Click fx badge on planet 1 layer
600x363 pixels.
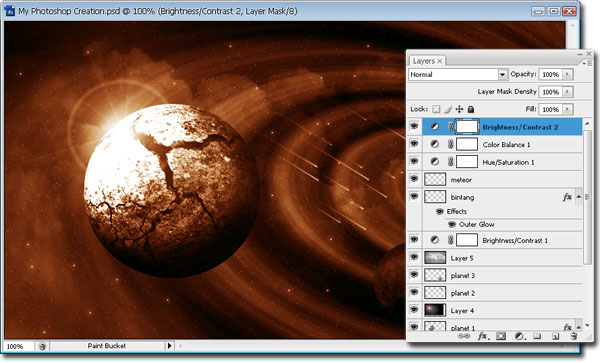click(567, 327)
